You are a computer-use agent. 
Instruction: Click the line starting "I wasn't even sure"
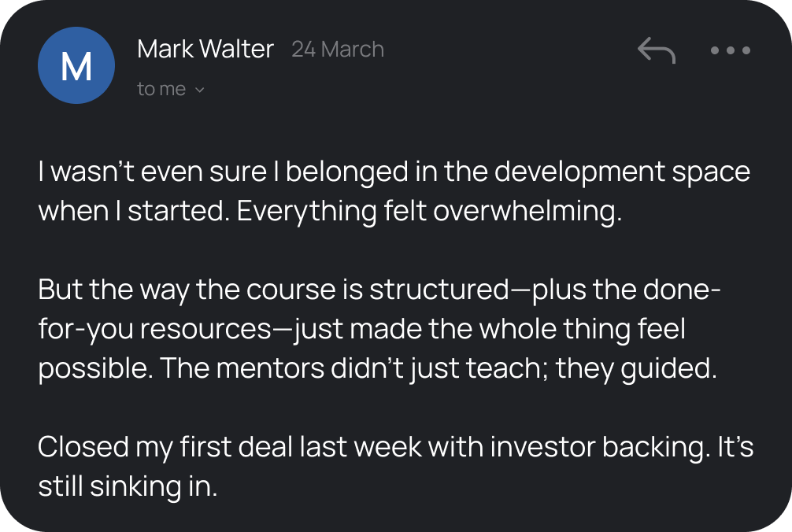tap(394, 172)
